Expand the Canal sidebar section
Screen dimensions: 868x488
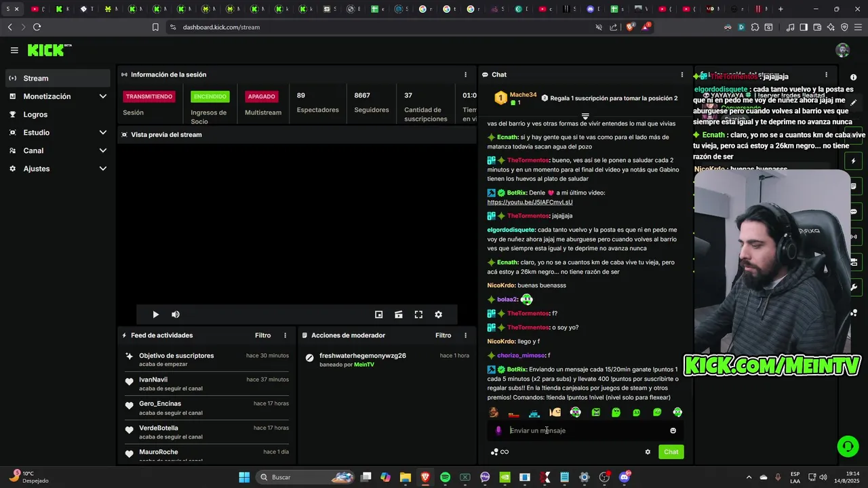[x=57, y=150]
